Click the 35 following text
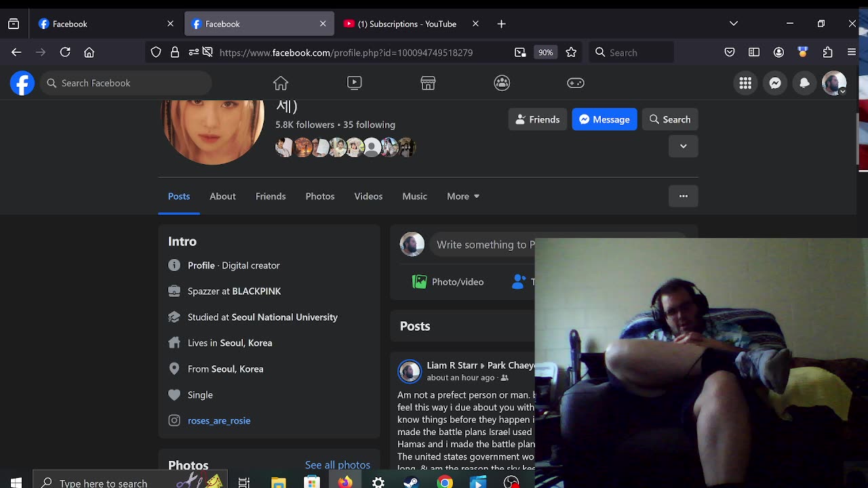Image resolution: width=868 pixels, height=488 pixels. click(369, 125)
